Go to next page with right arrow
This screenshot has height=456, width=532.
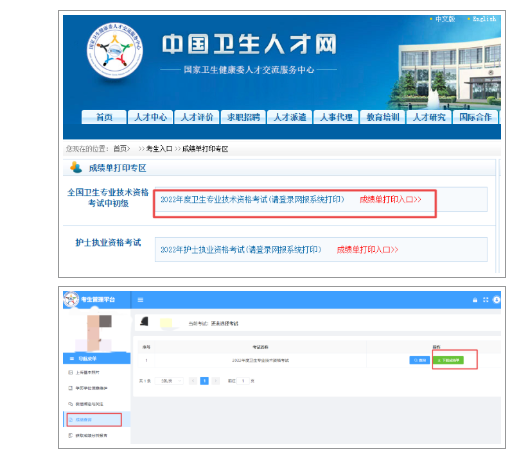point(215,381)
